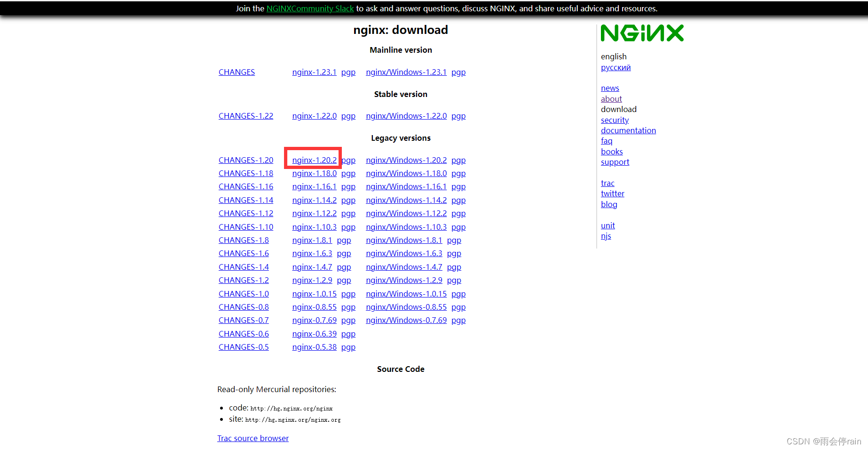The width and height of the screenshot is (868, 450).
Task: Open the security page
Action: pyautogui.click(x=615, y=120)
